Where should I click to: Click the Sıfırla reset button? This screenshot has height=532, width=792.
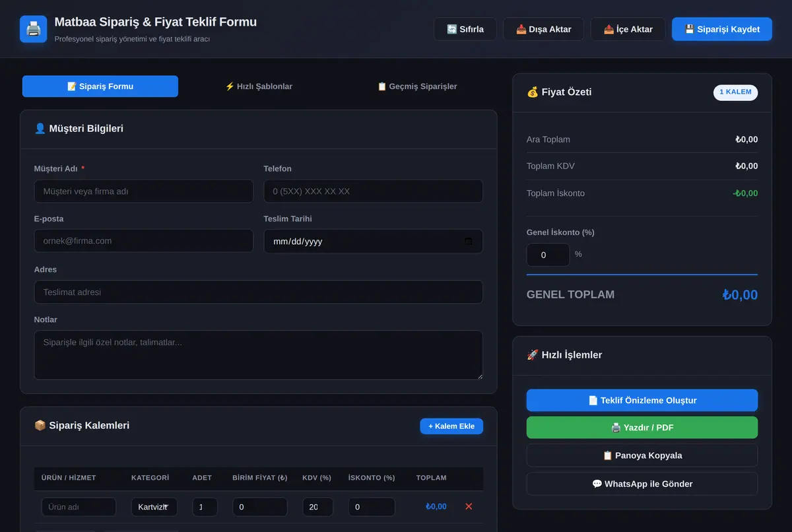click(465, 29)
